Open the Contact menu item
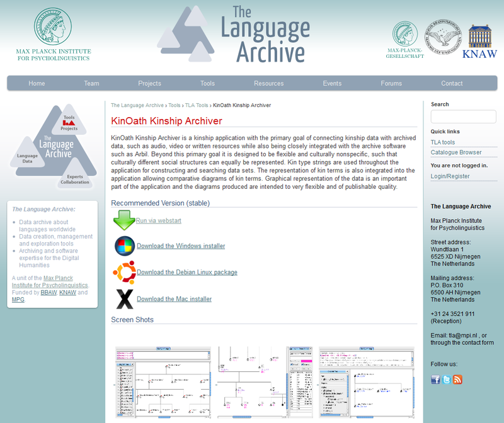 coord(452,83)
